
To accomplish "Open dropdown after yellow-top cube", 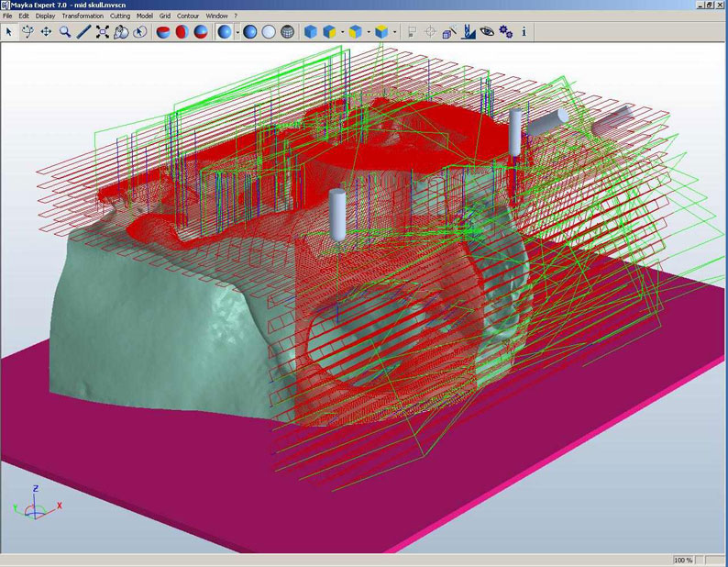I will tap(394, 32).
